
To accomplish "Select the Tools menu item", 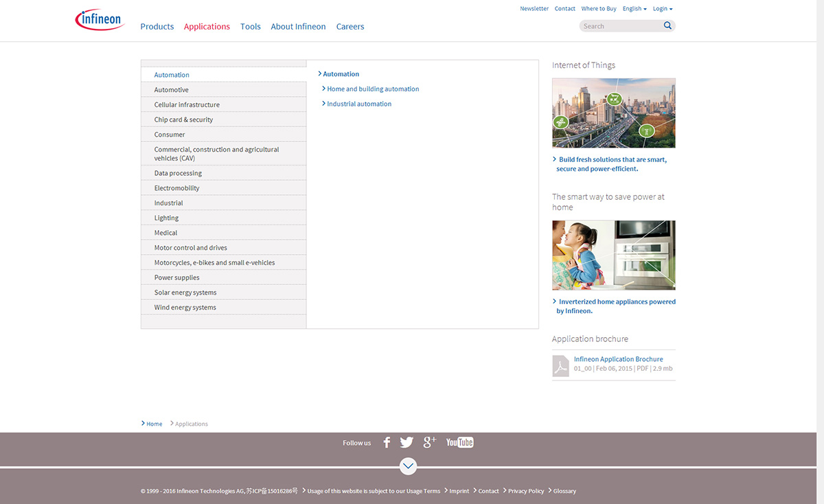I will [251, 27].
